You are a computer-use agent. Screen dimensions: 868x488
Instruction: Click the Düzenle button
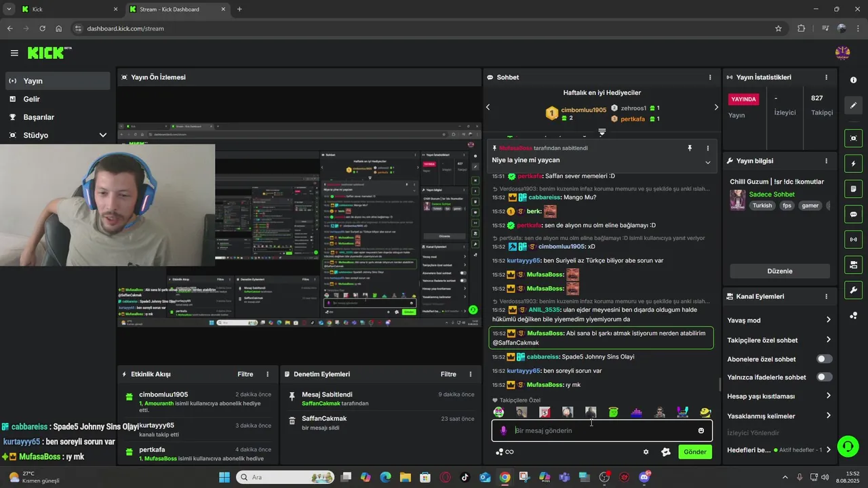[x=780, y=271]
